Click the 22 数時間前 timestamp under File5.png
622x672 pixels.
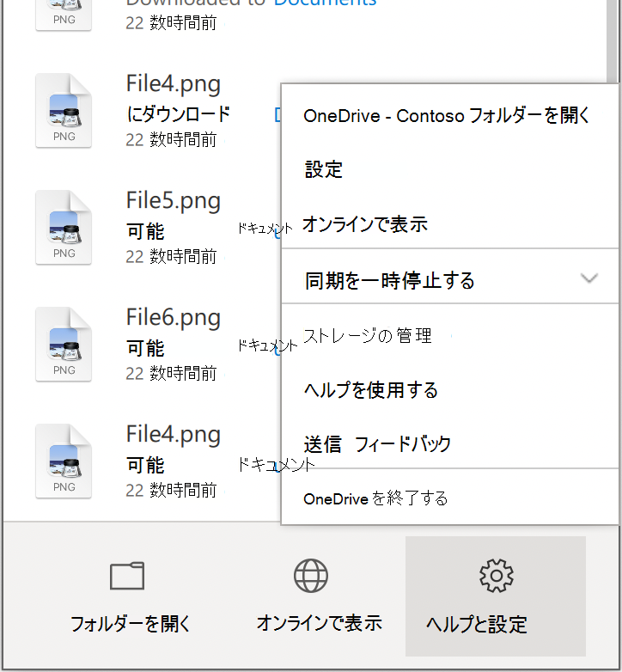pyautogui.click(x=171, y=257)
